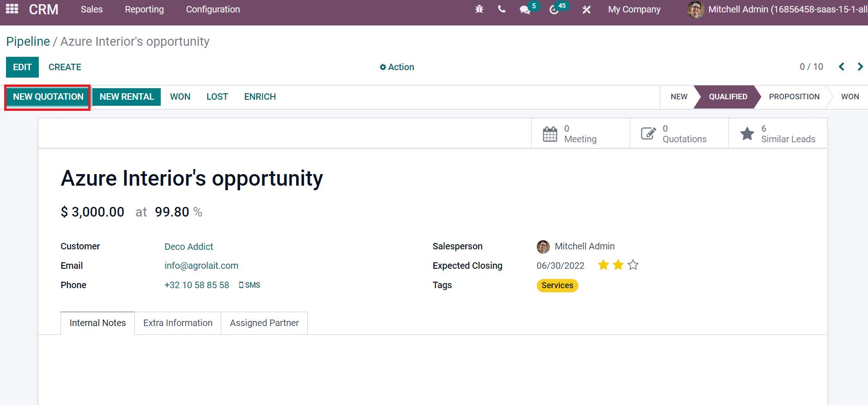Viewport: 868px width, 405px height.
Task: Click email info@agrolait.com
Action: tap(201, 266)
